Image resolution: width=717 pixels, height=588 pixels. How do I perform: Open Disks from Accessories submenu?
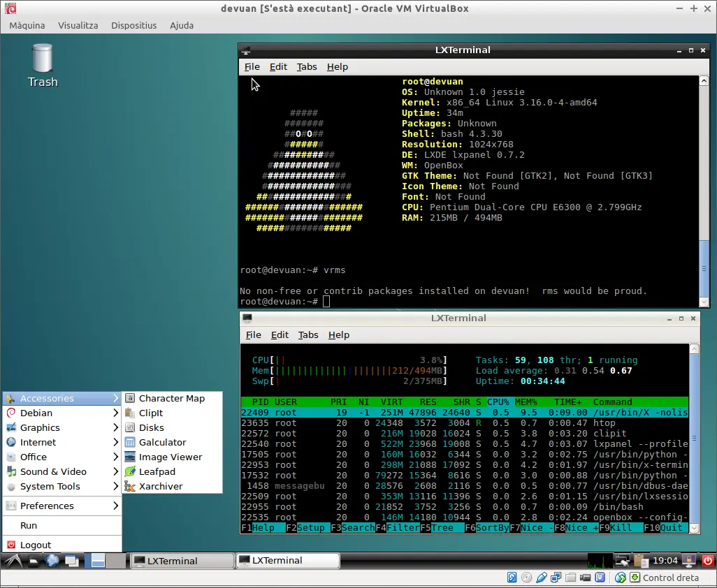(172, 427)
